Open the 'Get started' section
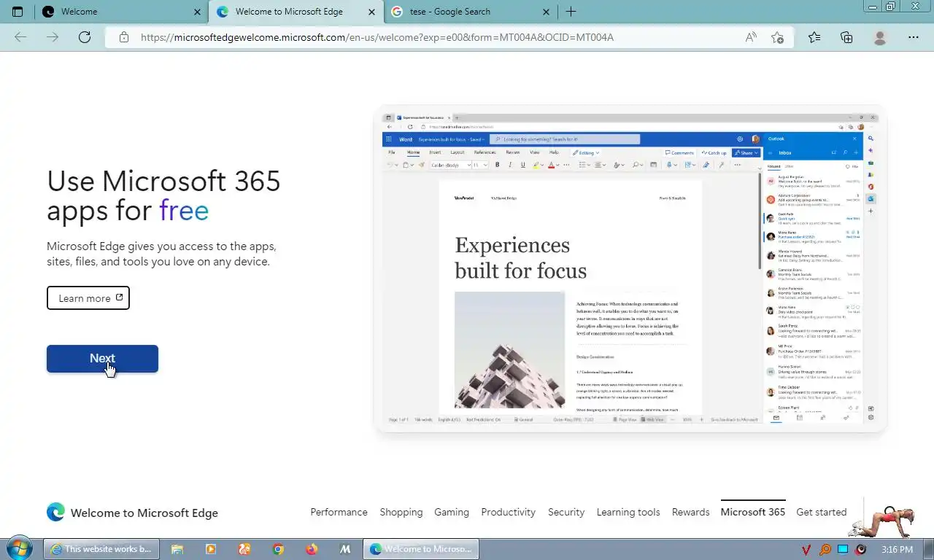934x560 pixels. (x=822, y=512)
